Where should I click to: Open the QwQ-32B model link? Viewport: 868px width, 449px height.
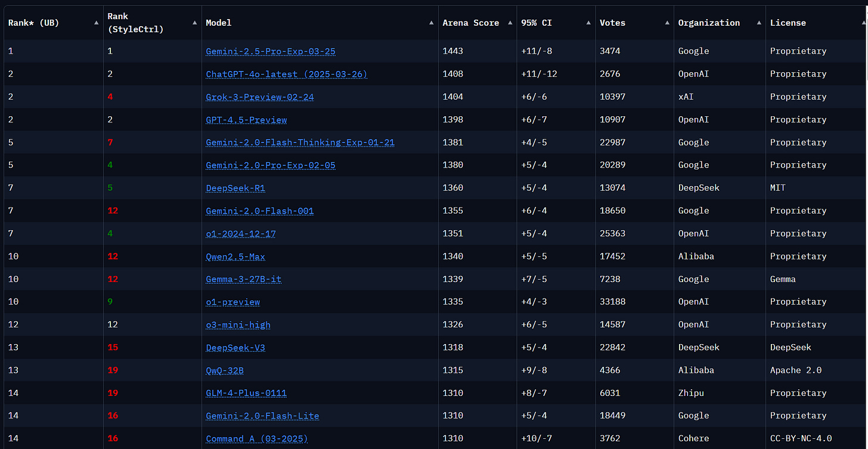225,370
